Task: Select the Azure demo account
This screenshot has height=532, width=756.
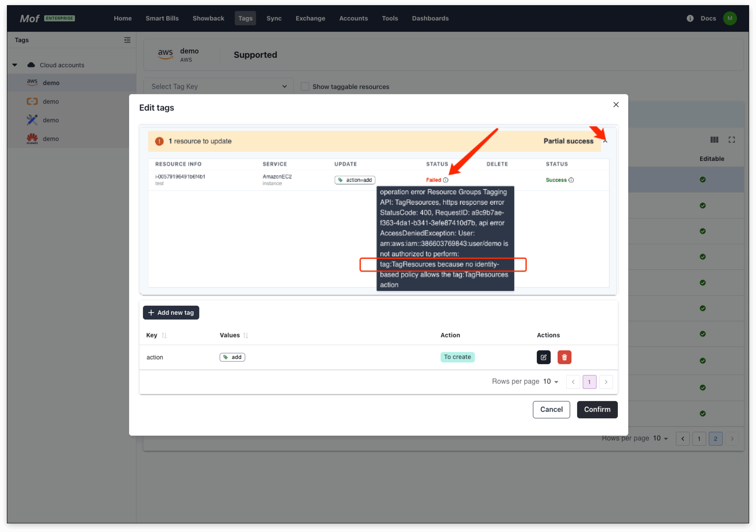Action: tap(72, 120)
